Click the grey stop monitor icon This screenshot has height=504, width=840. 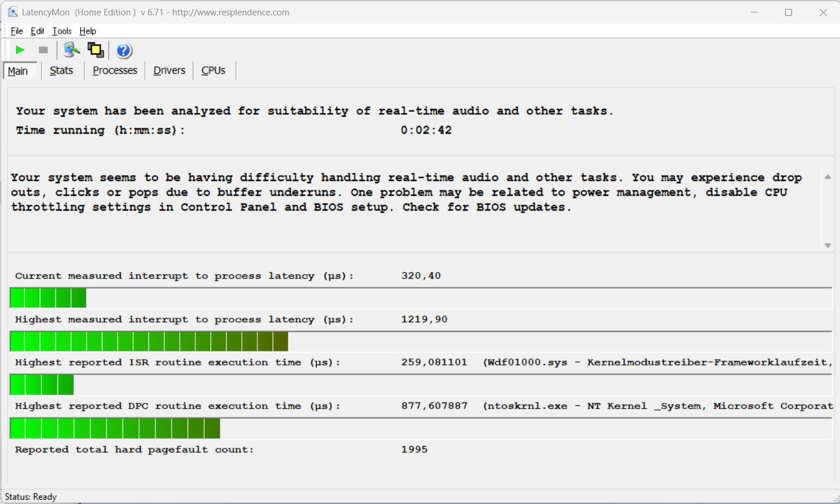[43, 50]
